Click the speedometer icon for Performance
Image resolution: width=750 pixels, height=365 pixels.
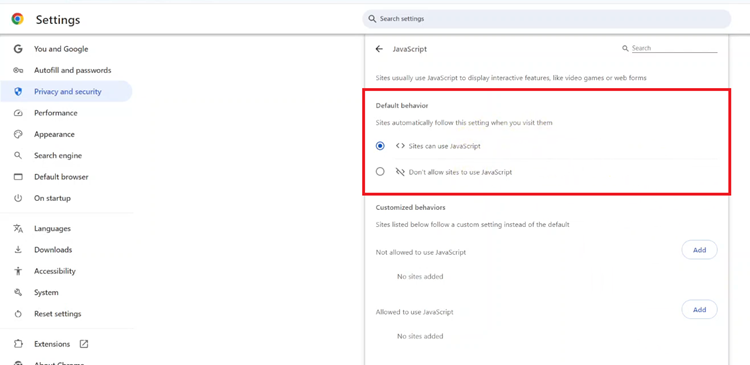18,113
